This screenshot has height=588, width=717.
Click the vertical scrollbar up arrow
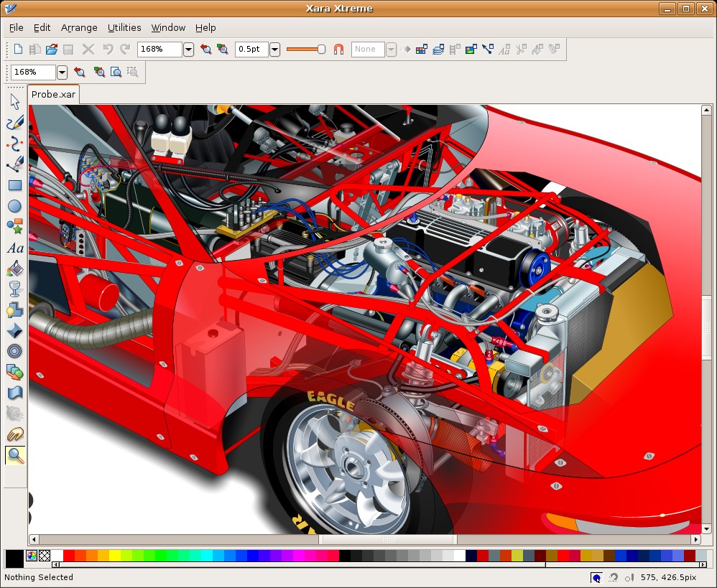pos(706,110)
